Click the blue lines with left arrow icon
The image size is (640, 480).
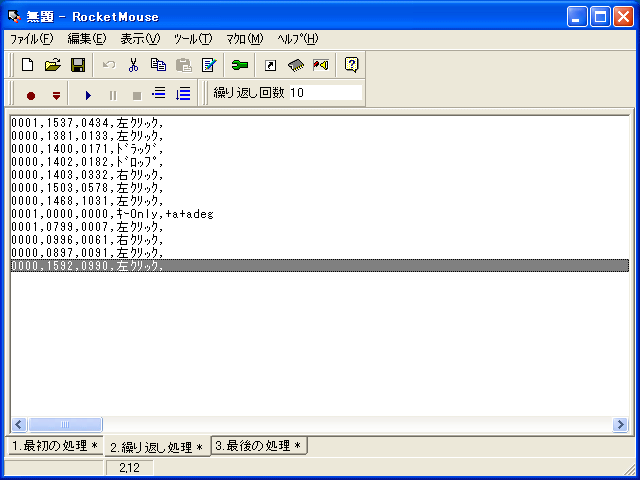(159, 93)
